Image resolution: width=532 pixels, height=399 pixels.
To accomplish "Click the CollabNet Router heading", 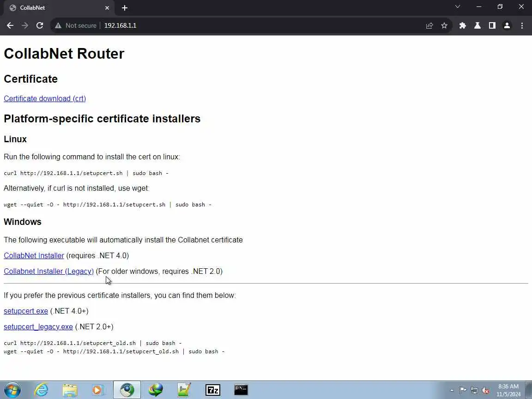I will click(64, 54).
